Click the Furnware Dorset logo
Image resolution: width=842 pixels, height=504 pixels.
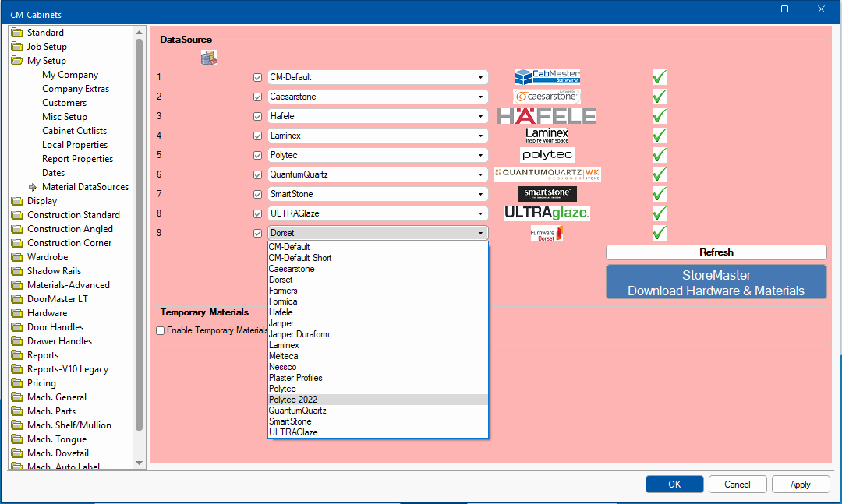click(x=547, y=233)
